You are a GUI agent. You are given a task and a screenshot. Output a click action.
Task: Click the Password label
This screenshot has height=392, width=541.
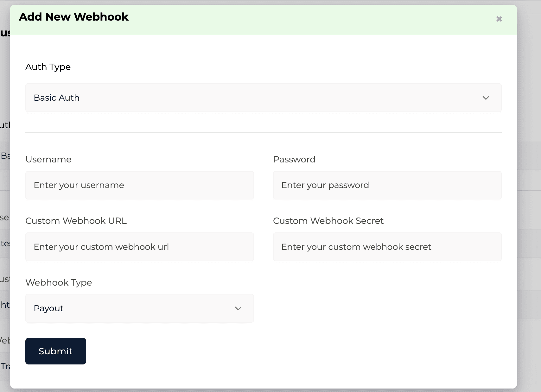click(x=294, y=160)
